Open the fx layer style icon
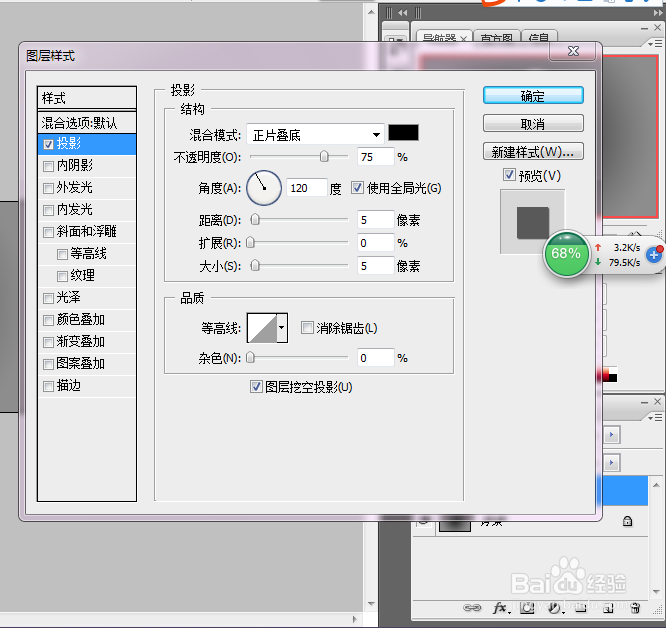The width and height of the screenshot is (666, 628). tap(500, 608)
